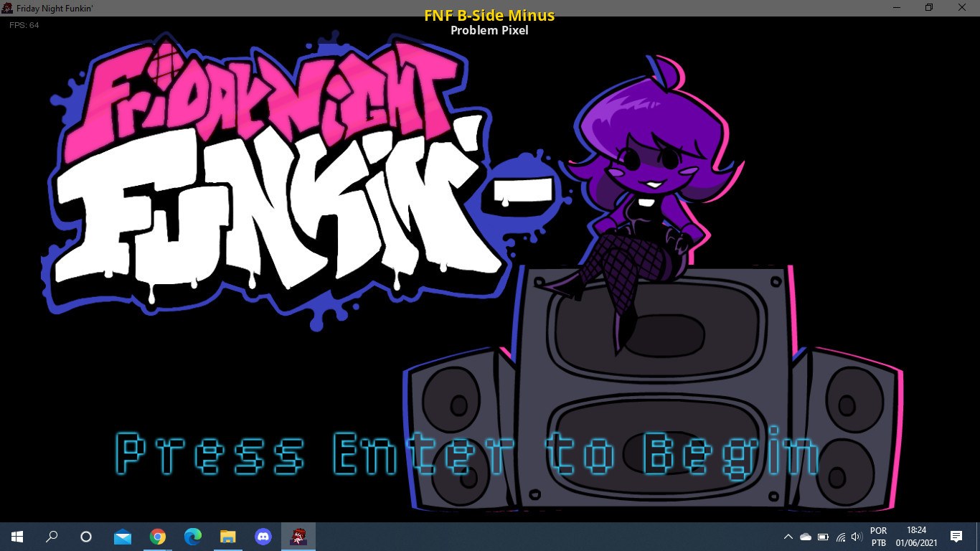The width and height of the screenshot is (980, 551).
Task: Open the Windows Start menu
Action: (x=17, y=537)
